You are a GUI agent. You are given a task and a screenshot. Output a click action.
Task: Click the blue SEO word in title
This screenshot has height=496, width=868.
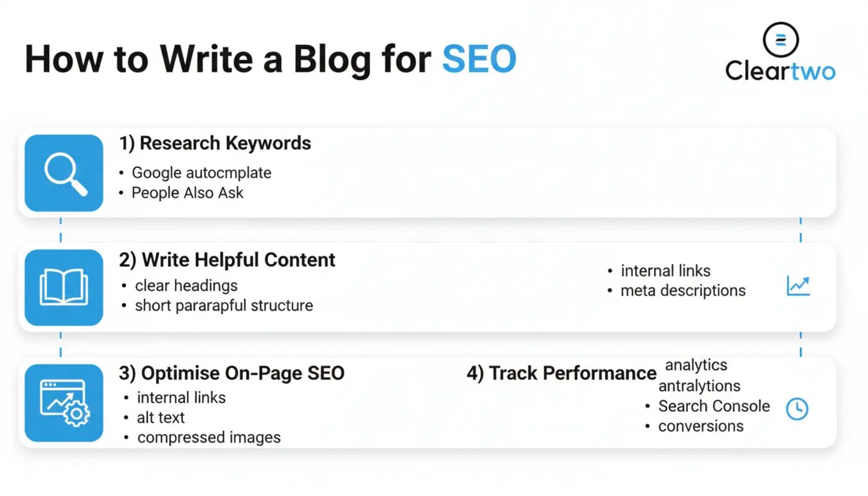click(479, 60)
